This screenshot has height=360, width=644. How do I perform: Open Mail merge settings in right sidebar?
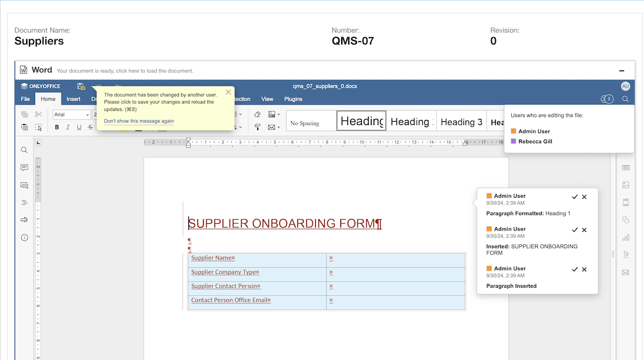click(x=626, y=272)
